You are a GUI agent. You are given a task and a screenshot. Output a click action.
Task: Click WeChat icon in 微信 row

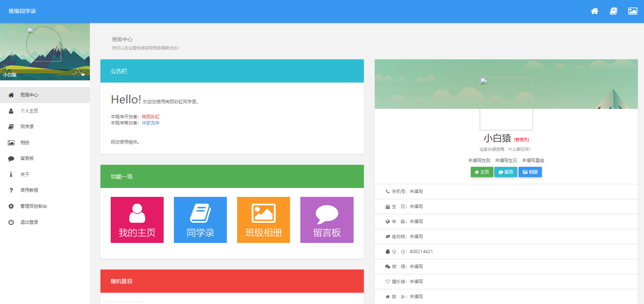pyautogui.click(x=387, y=266)
